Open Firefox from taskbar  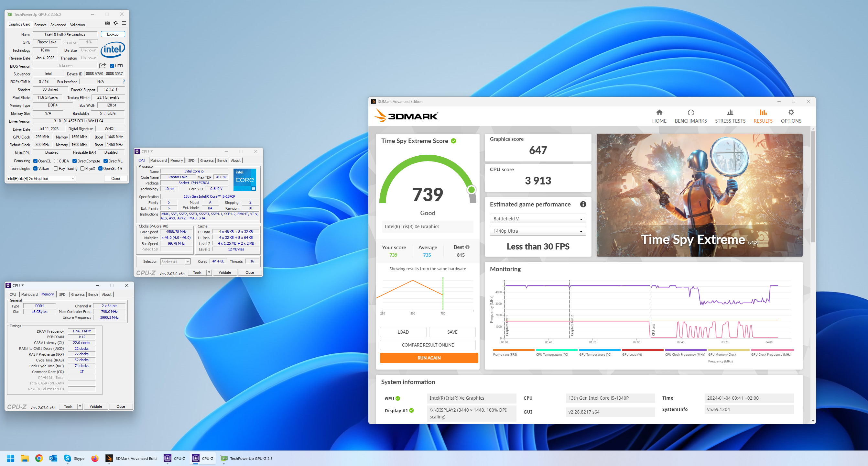[x=95, y=458]
